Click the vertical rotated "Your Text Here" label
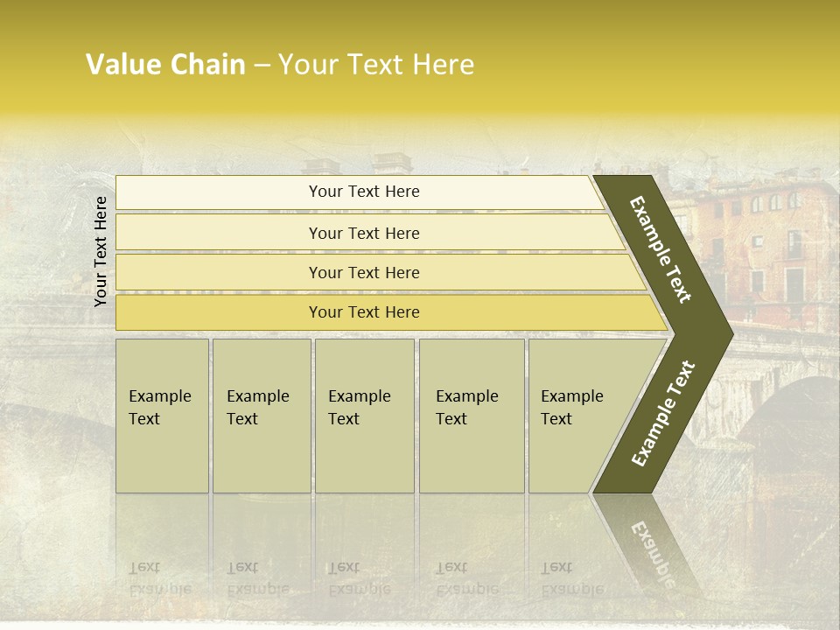 (101, 251)
